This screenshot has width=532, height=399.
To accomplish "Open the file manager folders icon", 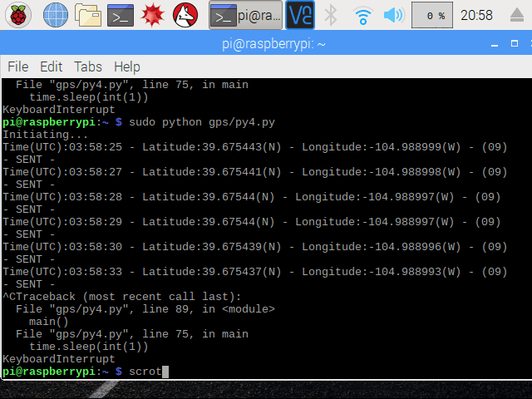I will 87,15.
